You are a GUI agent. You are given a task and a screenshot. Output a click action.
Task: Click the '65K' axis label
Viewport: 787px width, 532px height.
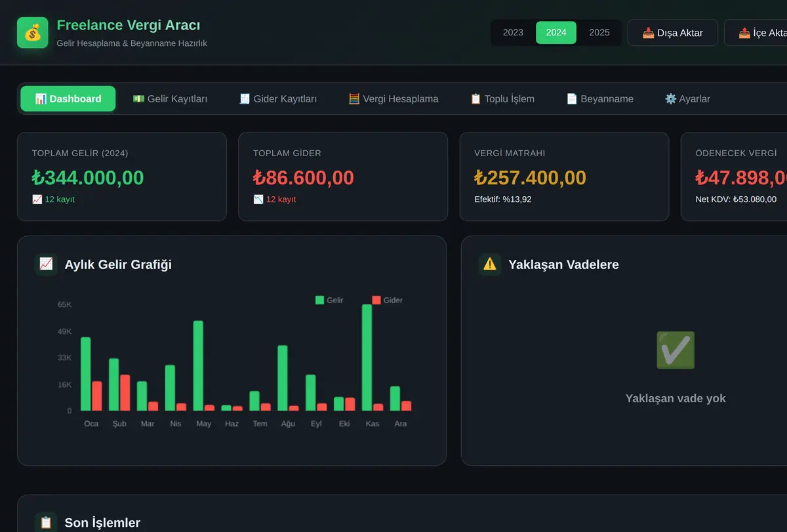click(64, 305)
